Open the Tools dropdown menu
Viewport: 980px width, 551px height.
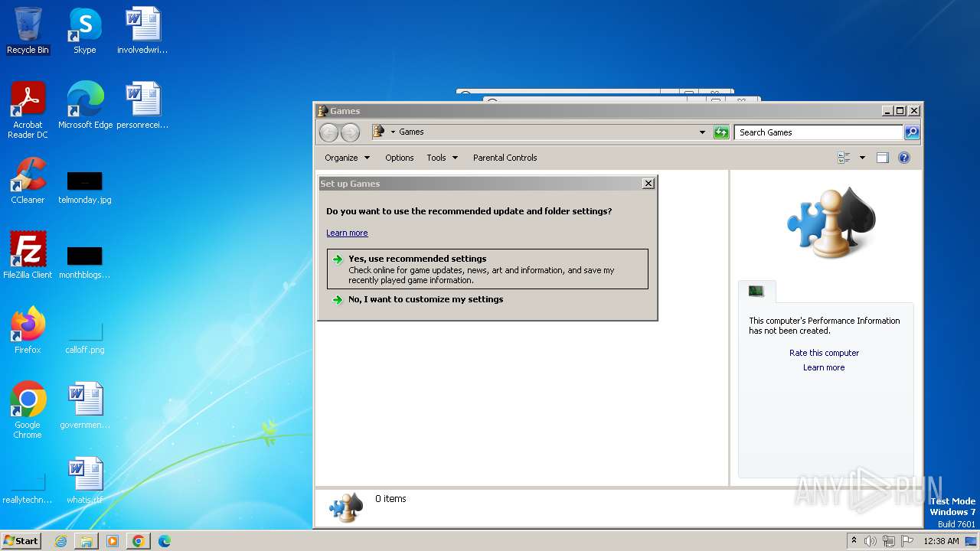[442, 158]
